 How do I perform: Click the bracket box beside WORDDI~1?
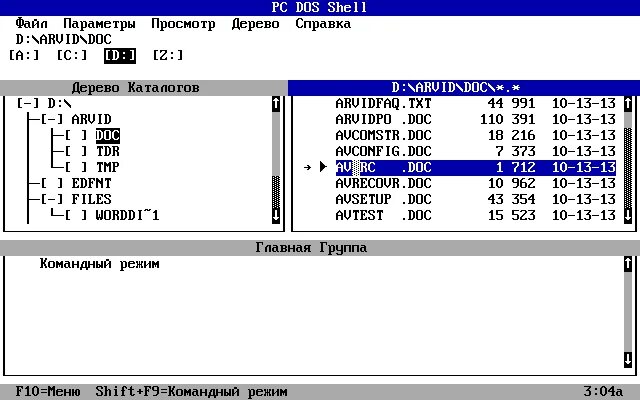click(76, 215)
